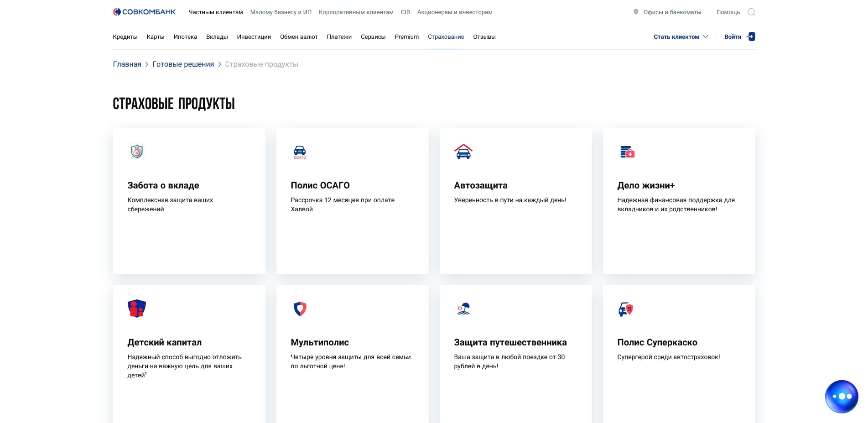Select the Забота о вкладе shield icon

(x=136, y=152)
